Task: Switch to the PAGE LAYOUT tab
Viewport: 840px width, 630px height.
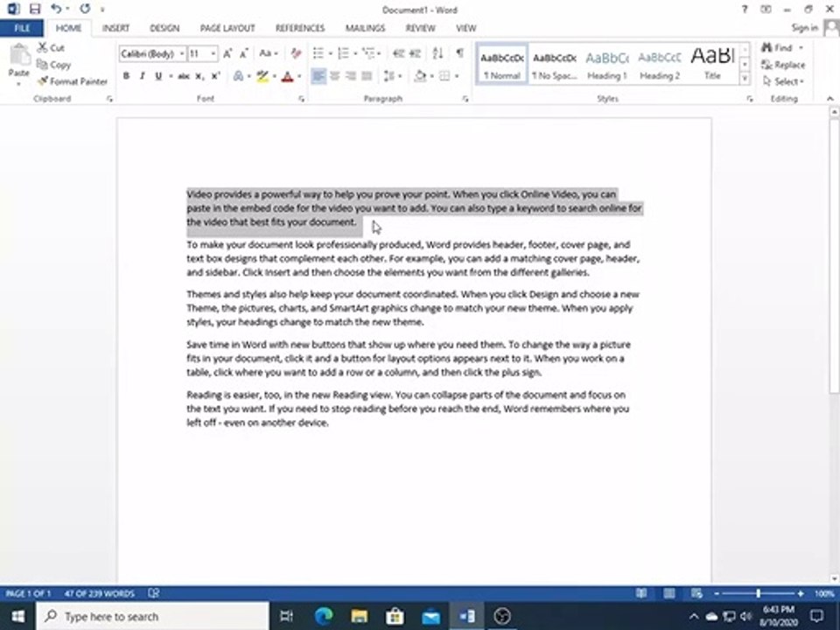Action: click(227, 28)
